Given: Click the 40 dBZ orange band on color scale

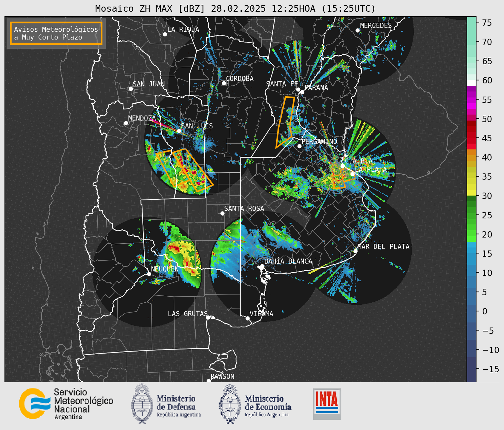Looking at the screenshot, I should coord(471,157).
